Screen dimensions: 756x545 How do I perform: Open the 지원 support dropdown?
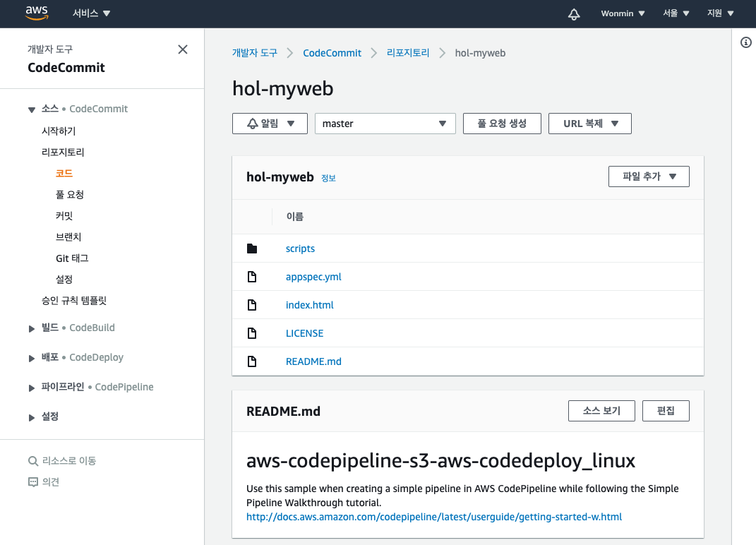tap(720, 13)
